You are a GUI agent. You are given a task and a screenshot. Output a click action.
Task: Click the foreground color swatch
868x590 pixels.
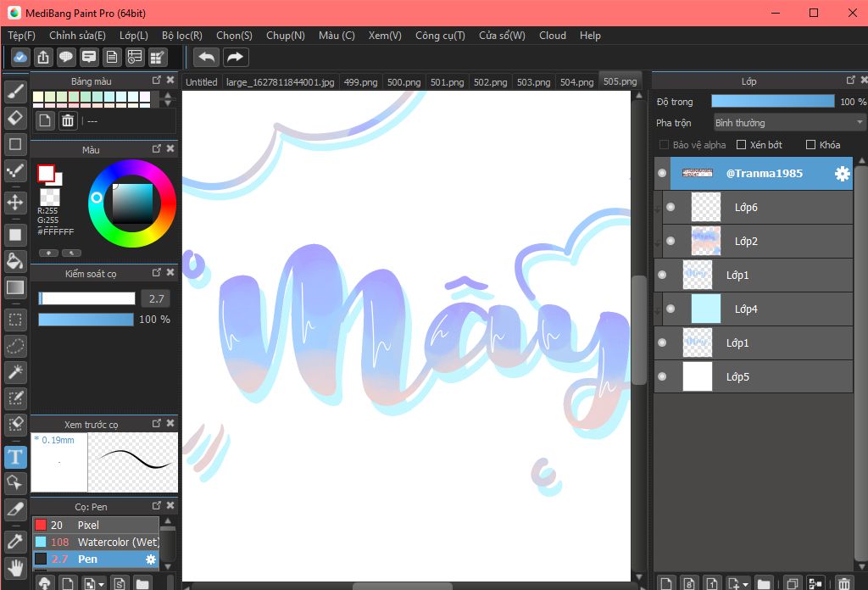(46, 173)
